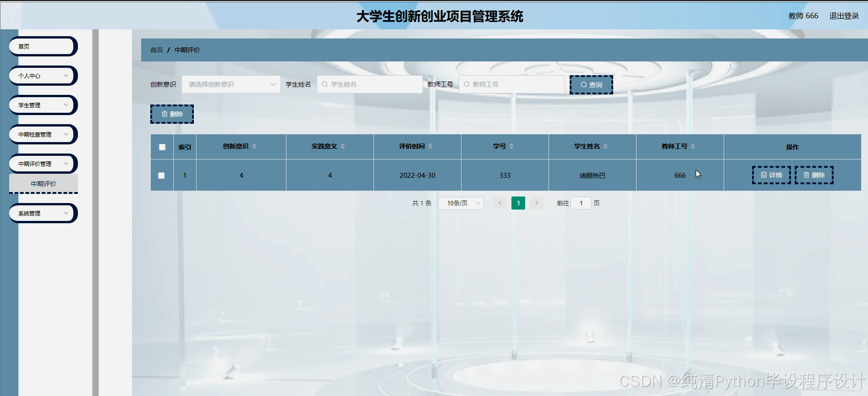This screenshot has height=396, width=868.
Task: Expand 中期检查管理 sidebar menu
Action: [43, 134]
